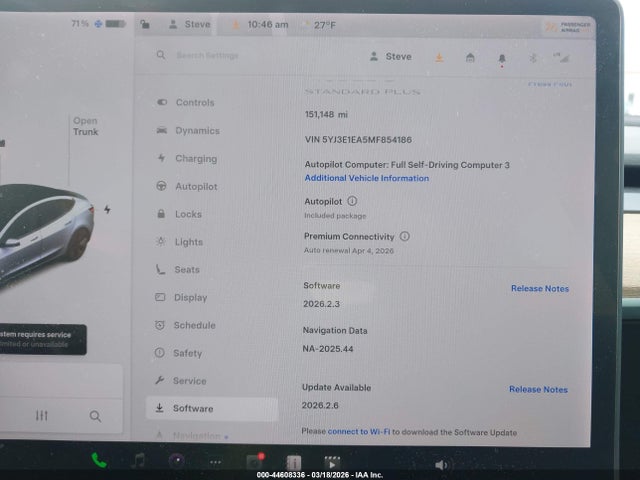The width and height of the screenshot is (640, 480).
Task: Open the notifications bell icon
Action: tap(502, 60)
